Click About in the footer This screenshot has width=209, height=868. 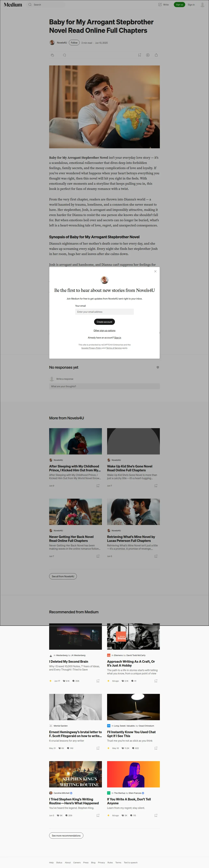(x=68, y=863)
